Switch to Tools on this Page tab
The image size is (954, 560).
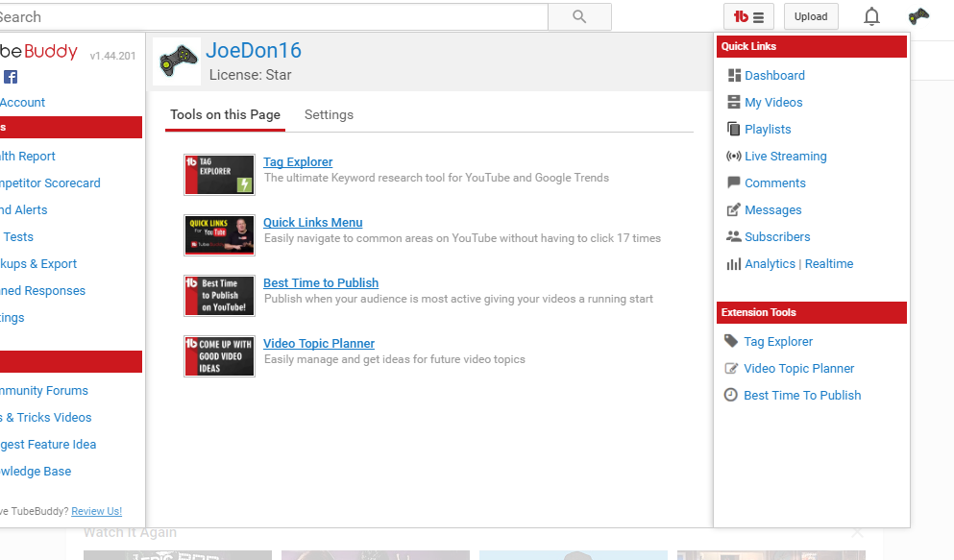225,115
